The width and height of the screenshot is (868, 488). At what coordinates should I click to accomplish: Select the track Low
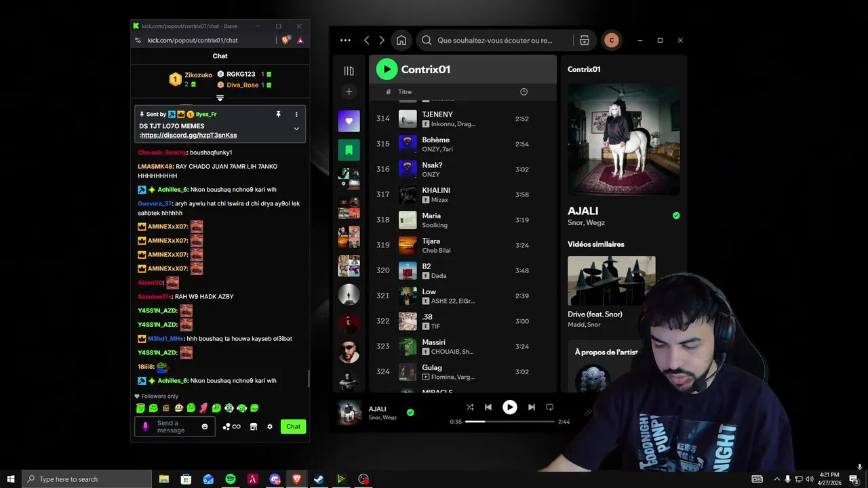462,296
